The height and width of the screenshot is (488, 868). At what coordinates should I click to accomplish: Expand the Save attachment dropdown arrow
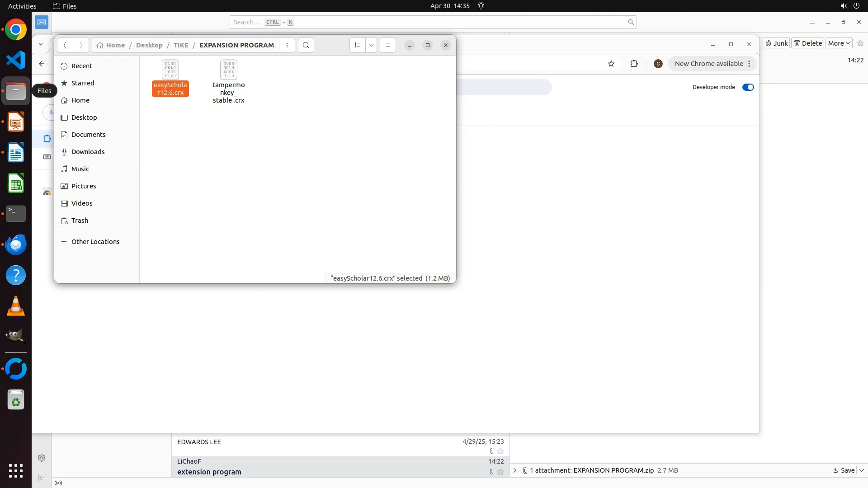[x=862, y=470]
